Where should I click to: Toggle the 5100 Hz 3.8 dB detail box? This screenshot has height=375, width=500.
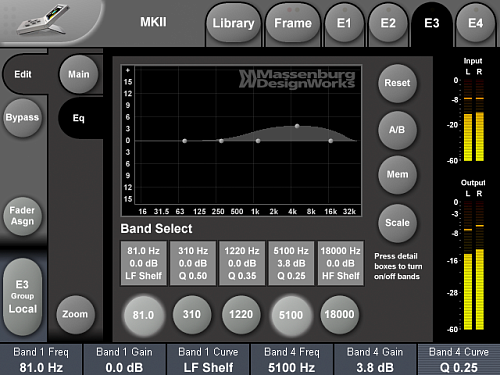tap(291, 263)
